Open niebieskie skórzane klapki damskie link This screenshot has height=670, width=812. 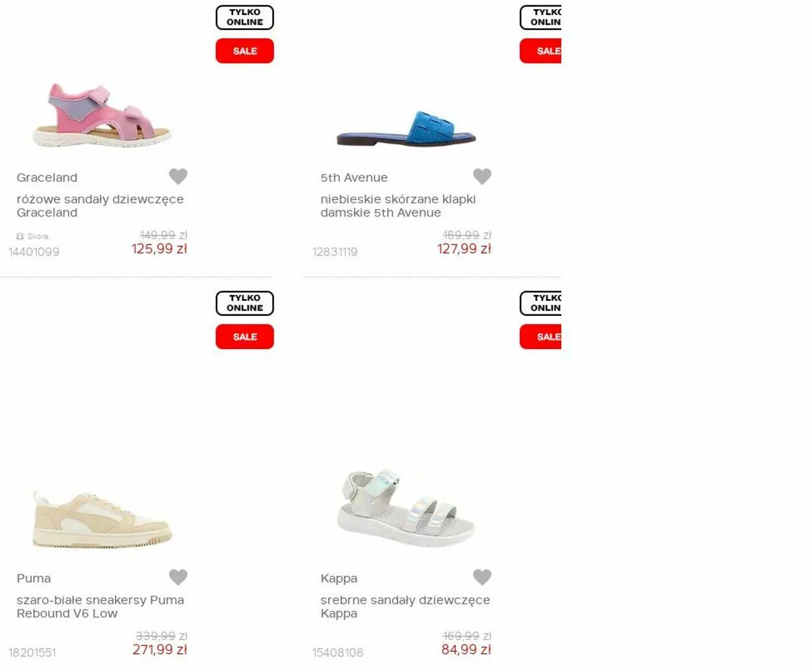(398, 206)
